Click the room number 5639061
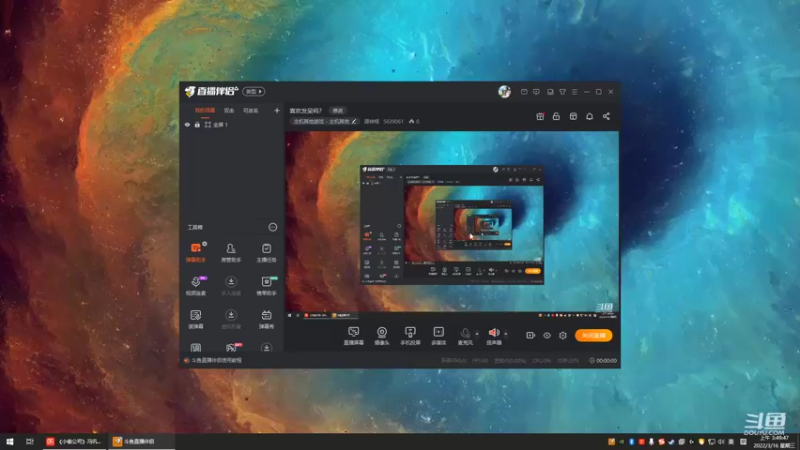This screenshot has width=800, height=450. tap(393, 121)
